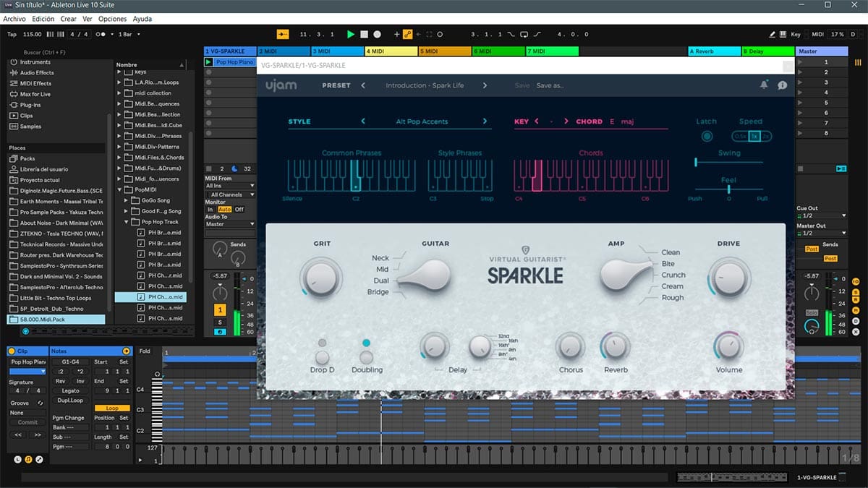This screenshot has width=868, height=488.
Task: Open the All Channels dropdown
Action: click(x=230, y=194)
